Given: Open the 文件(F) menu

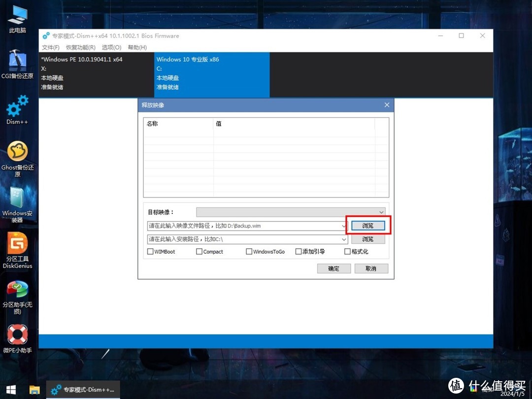Looking at the screenshot, I should 51,47.
